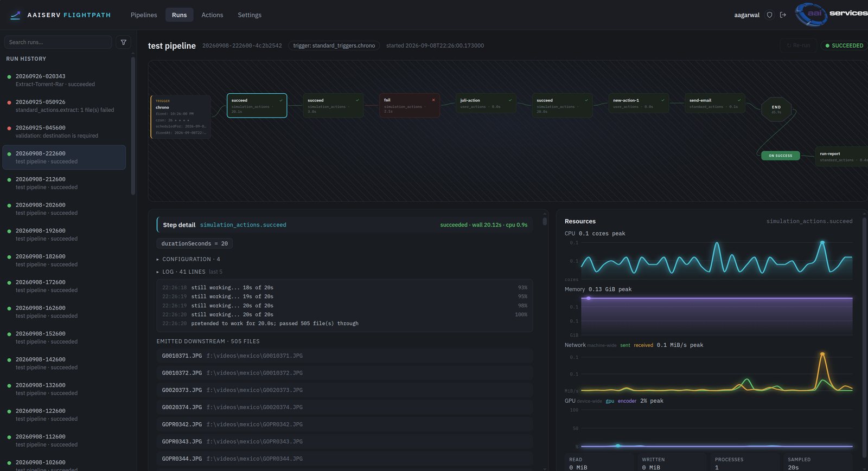Click emitted file GOPR0342.JPG row
Image resolution: width=868 pixels, height=471 pixels.
point(344,424)
